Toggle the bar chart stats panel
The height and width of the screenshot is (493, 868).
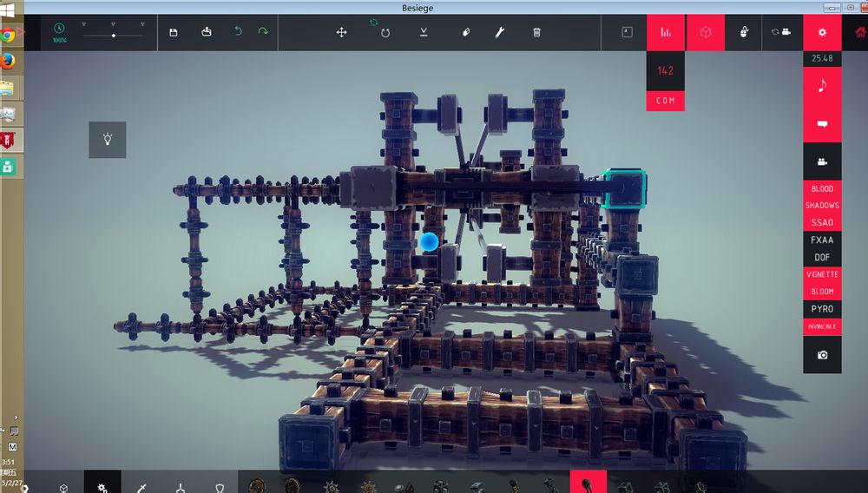[x=666, y=33]
